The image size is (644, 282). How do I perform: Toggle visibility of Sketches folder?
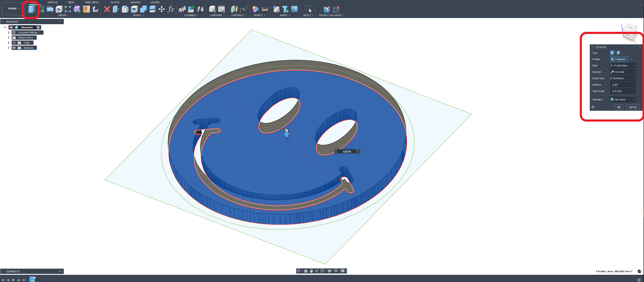14,48
